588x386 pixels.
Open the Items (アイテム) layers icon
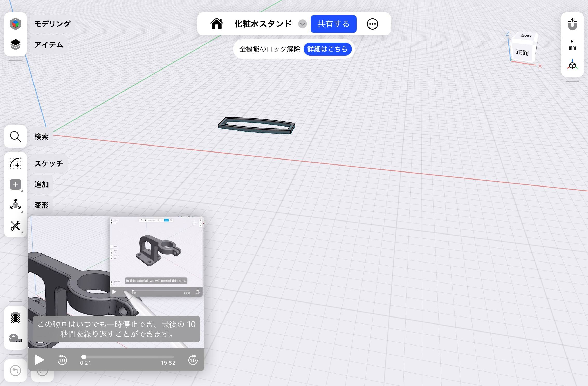15,45
